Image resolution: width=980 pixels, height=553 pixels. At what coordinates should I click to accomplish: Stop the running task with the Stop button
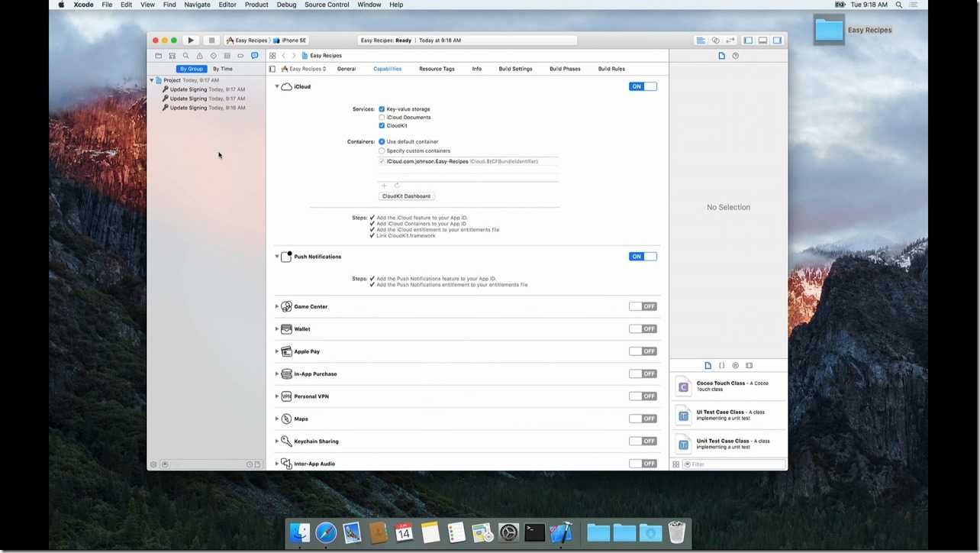coord(211,40)
